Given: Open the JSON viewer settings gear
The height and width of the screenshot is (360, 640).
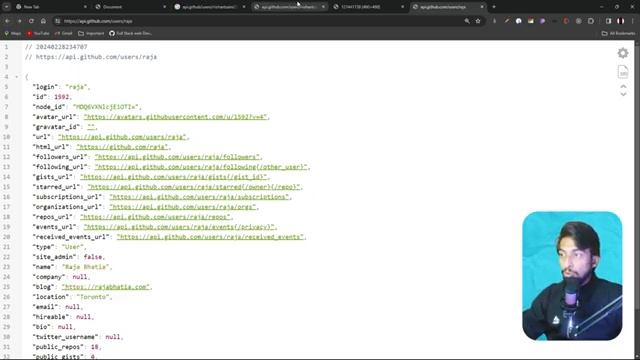Looking at the screenshot, I should 623,53.
